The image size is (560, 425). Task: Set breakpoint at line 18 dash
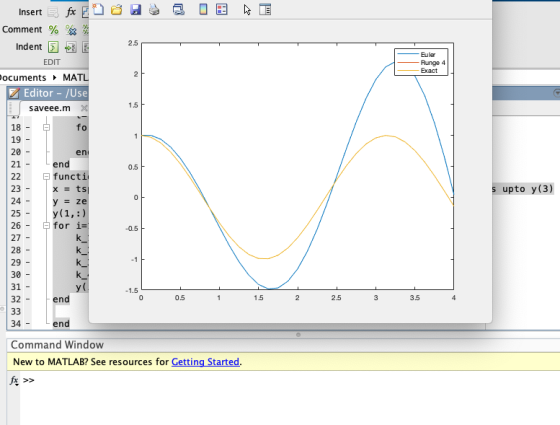(28, 128)
